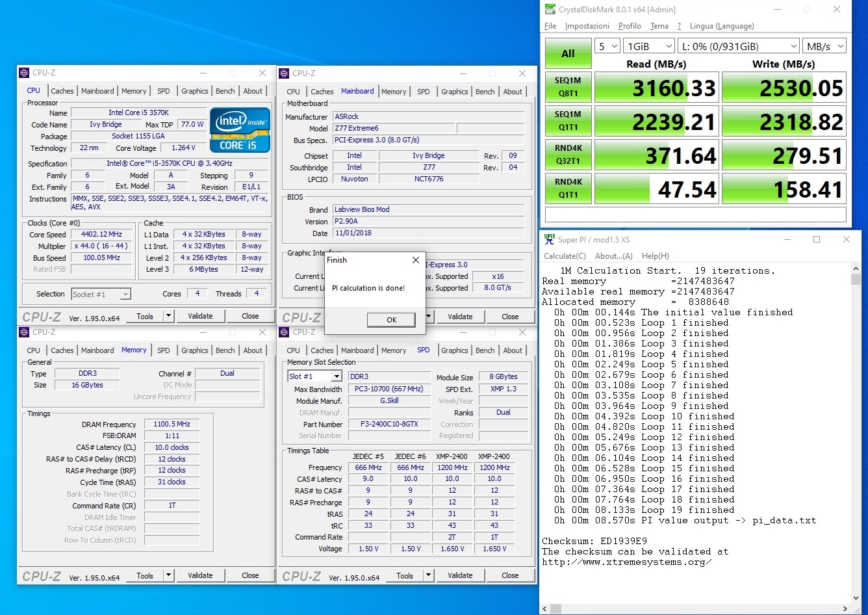Click CPU-Z icon in the Memory window title
The width and height of the screenshot is (868, 615).
pos(24,332)
